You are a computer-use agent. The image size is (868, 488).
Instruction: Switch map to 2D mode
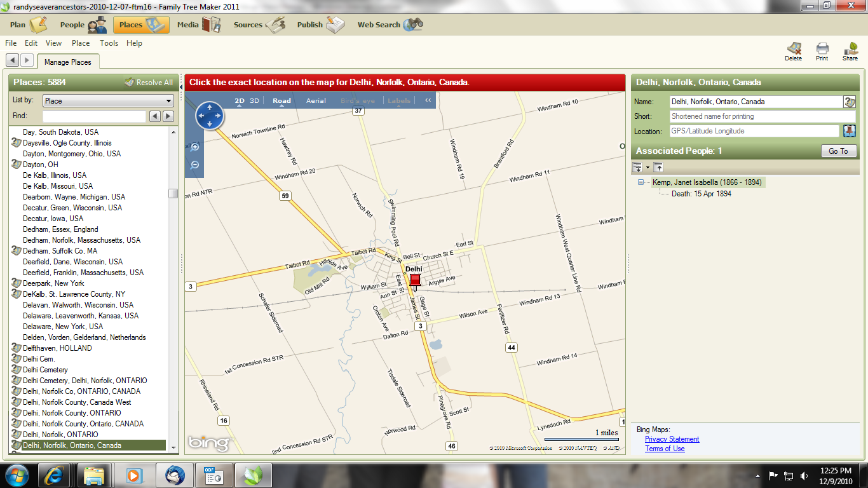[240, 100]
